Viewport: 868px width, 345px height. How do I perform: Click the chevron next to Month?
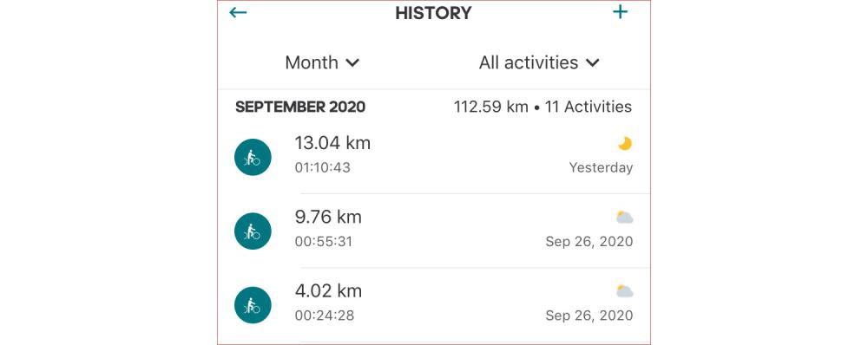tap(352, 63)
